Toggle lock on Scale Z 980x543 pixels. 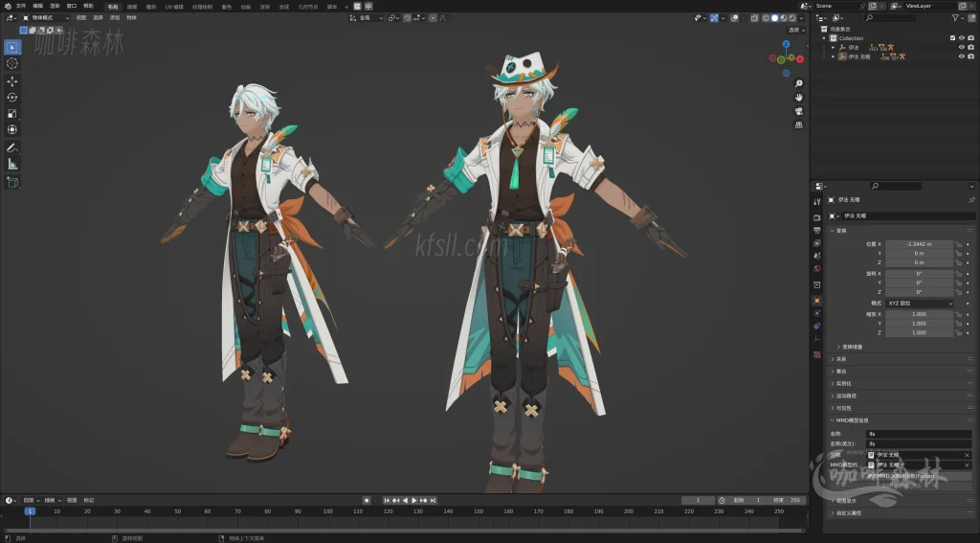(958, 333)
